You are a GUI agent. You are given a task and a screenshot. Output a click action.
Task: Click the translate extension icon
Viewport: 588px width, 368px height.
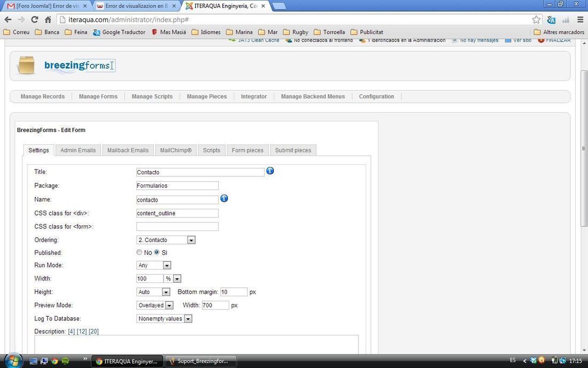tap(551, 20)
